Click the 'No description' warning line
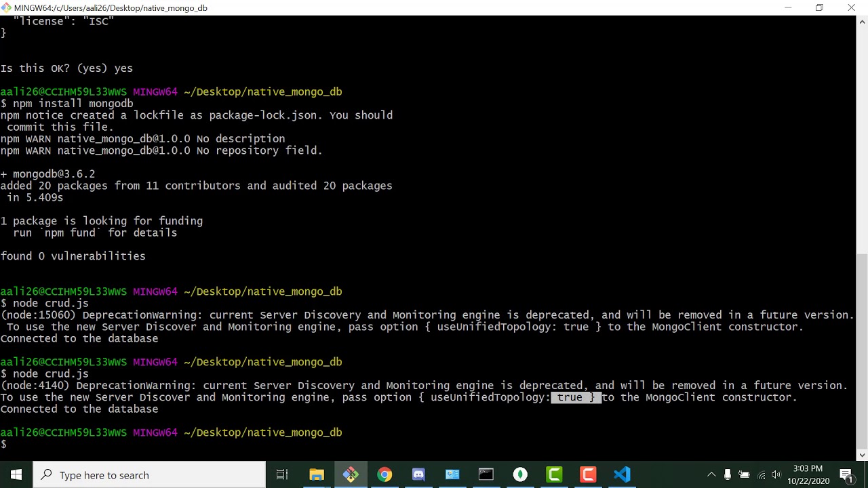The width and height of the screenshot is (868, 488). pos(142,139)
